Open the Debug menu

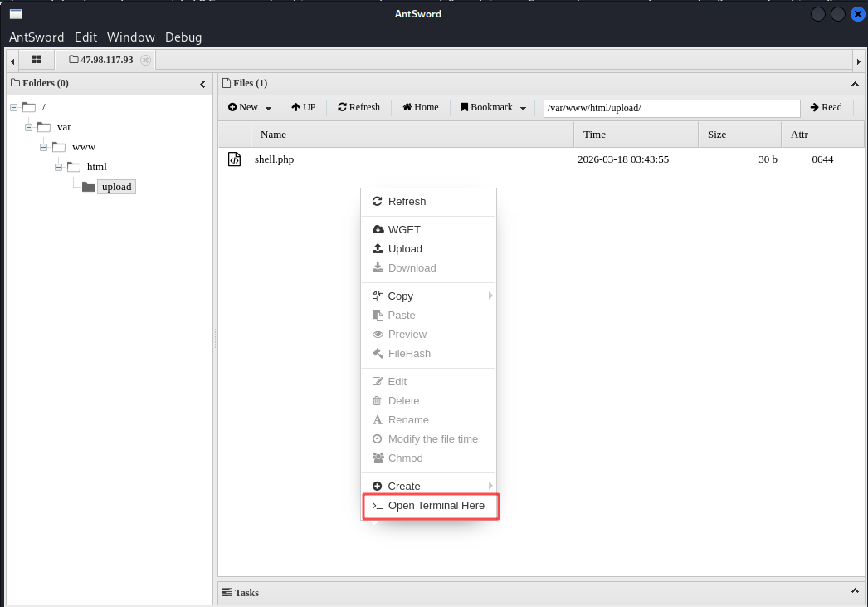point(183,37)
